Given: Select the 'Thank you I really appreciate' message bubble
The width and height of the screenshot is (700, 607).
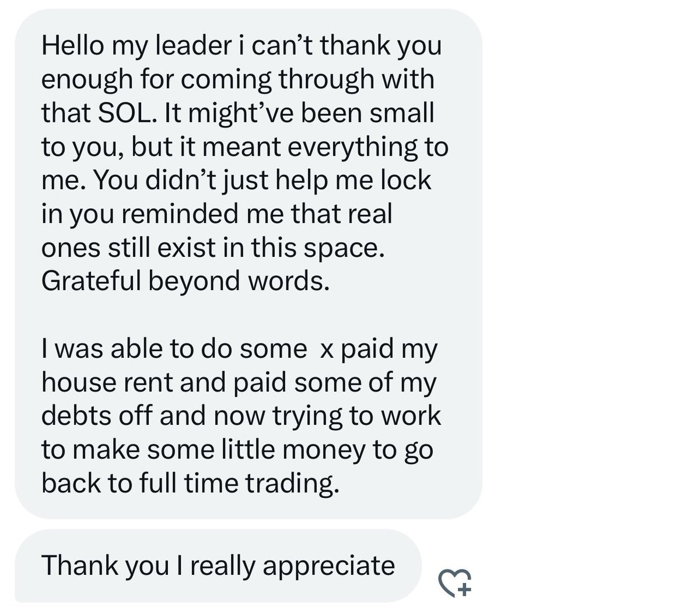Looking at the screenshot, I should click(218, 566).
